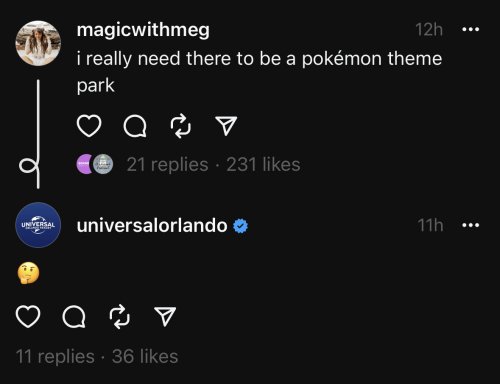Open Universal Orlando profile avatar
The height and width of the screenshot is (384, 500).
(38, 225)
